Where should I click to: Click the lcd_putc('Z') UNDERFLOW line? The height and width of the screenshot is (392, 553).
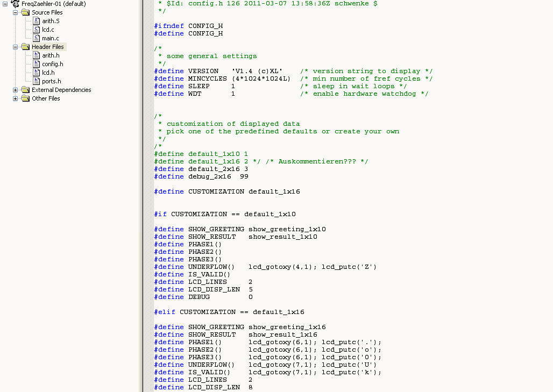[x=265, y=267]
